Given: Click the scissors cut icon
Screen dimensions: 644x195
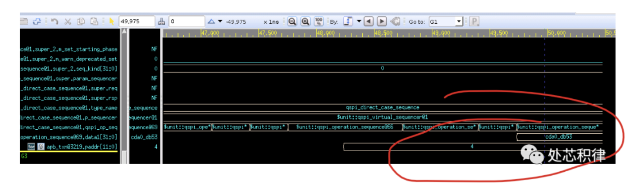Looking at the screenshot, I should [68, 21].
